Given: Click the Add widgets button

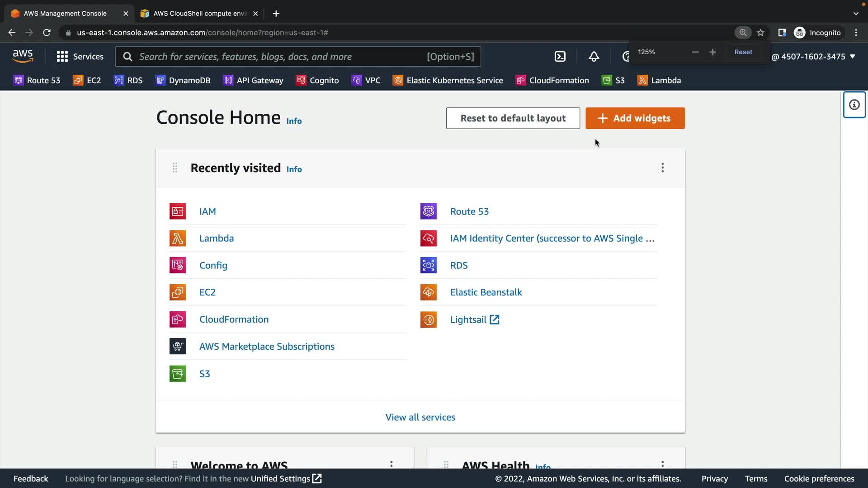Looking at the screenshot, I should 635,118.
